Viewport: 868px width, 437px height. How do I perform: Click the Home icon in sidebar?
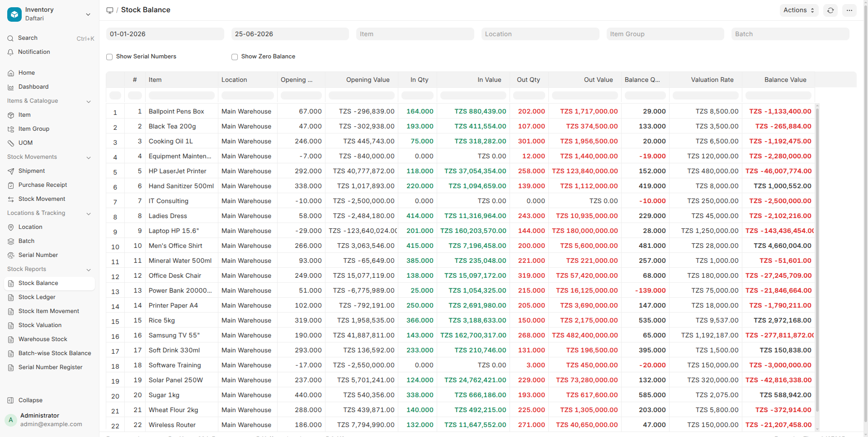tap(11, 73)
